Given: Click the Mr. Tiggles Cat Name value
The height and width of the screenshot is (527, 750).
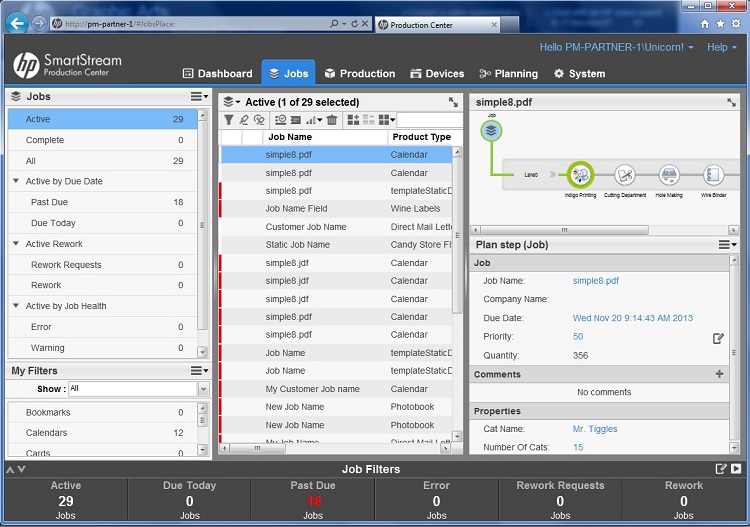Looking at the screenshot, I should [x=595, y=429].
